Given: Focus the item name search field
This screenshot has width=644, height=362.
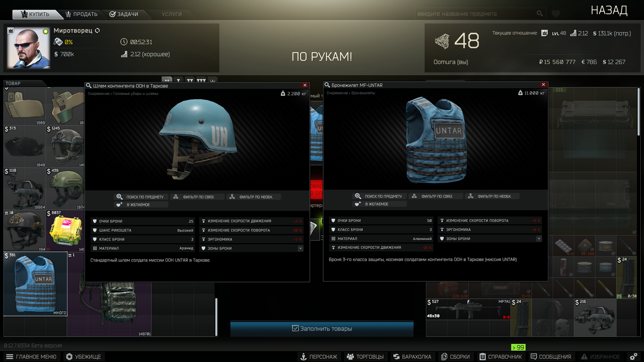Looking at the screenshot, I should [x=475, y=13].
